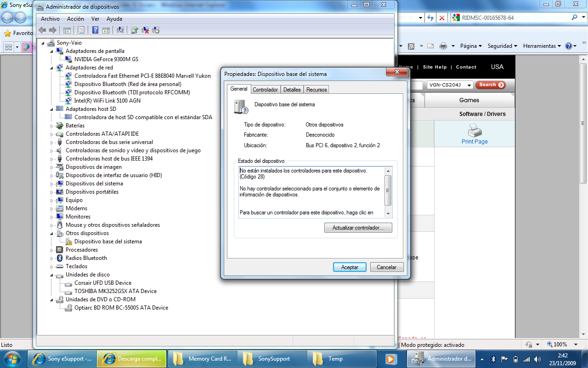Click the Internet Explorer stop loading icon
Viewport: 588px width, 368px height.
(441, 17)
